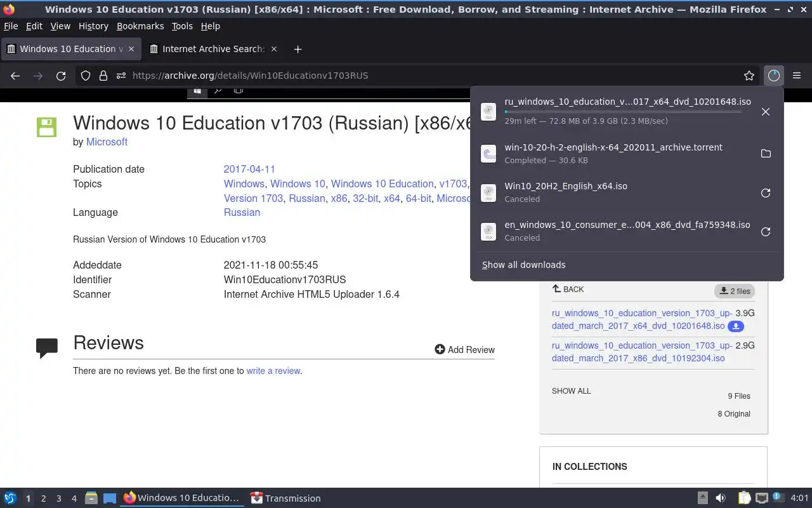Viewport: 812px width, 508px height.
Task: Click the Version 1703 topic link
Action: click(253, 198)
